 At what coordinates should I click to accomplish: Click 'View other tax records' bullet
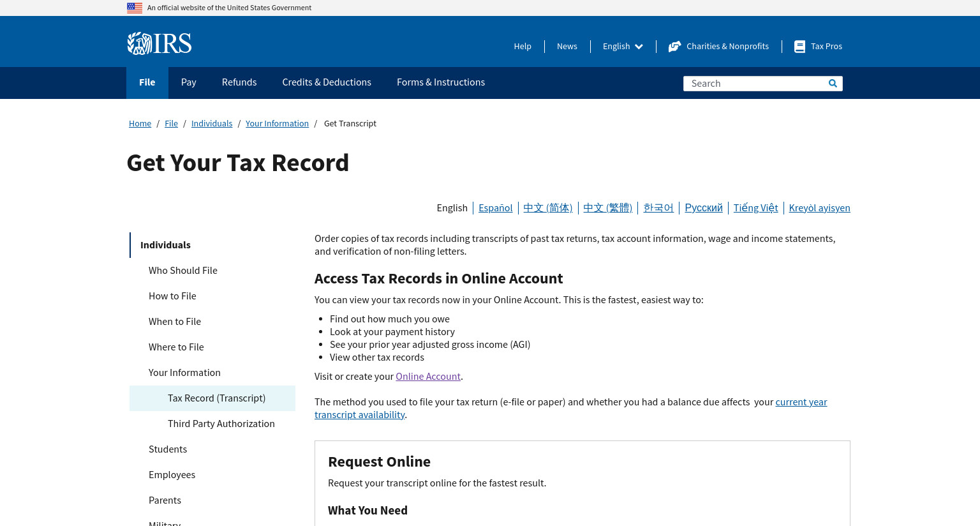click(x=377, y=357)
